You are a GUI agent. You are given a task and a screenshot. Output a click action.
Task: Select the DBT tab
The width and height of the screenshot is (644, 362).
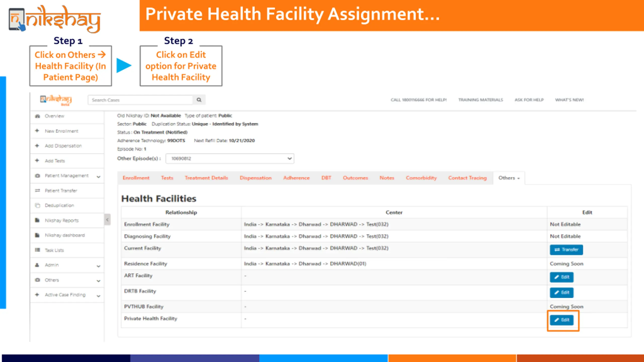tap(326, 178)
